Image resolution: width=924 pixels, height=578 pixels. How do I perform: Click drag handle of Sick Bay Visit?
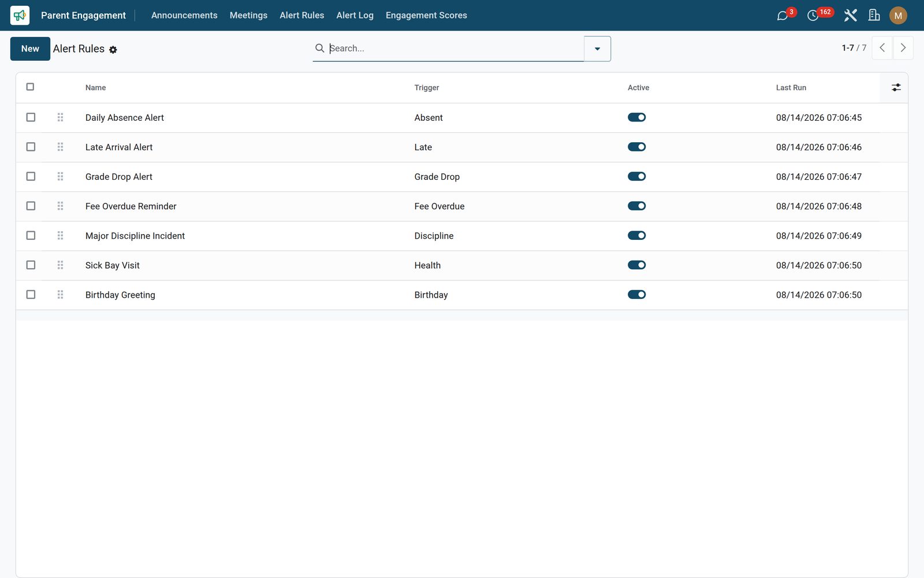coord(60,265)
